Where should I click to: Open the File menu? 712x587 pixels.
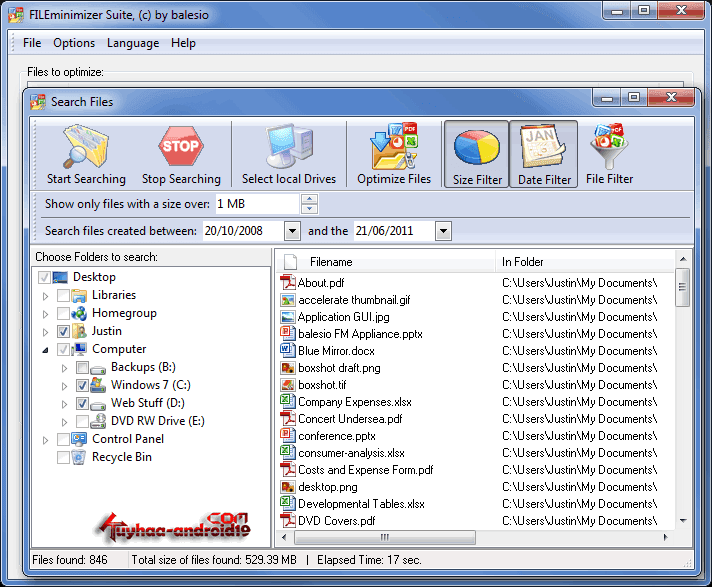click(x=32, y=43)
